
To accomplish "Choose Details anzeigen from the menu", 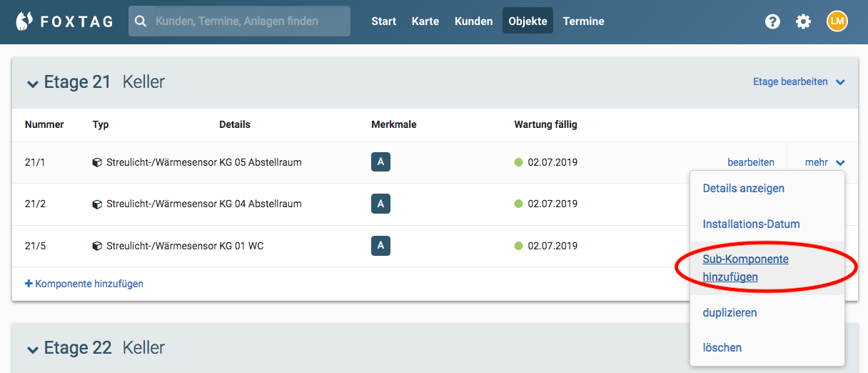I will pos(743,189).
